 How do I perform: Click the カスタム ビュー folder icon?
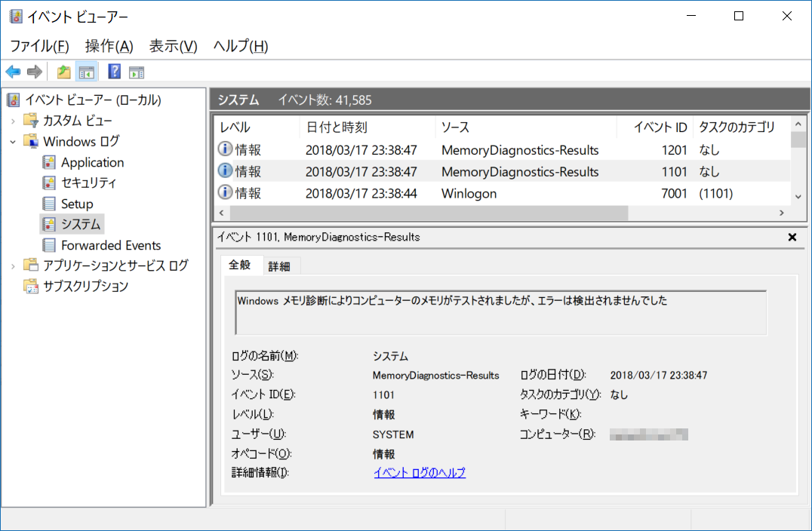(x=30, y=121)
